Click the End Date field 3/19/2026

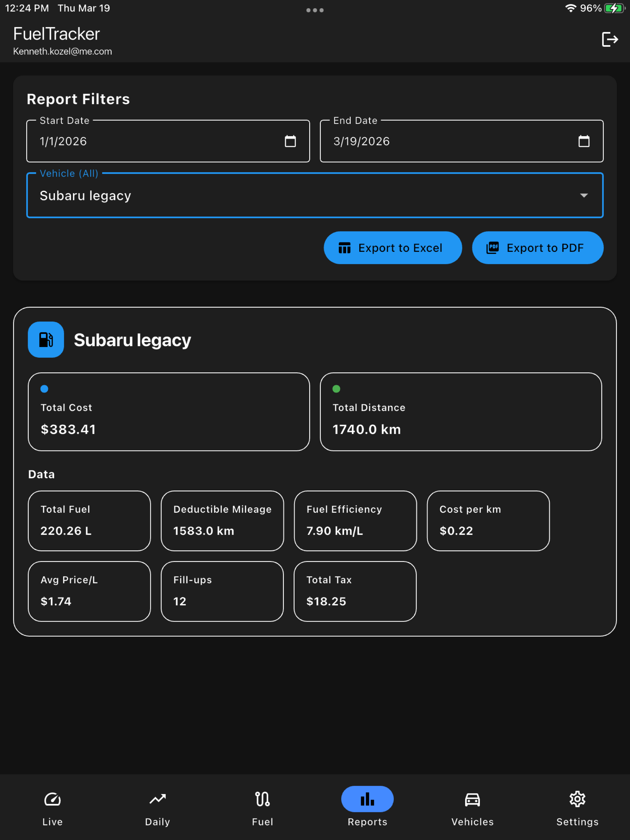pos(462,141)
